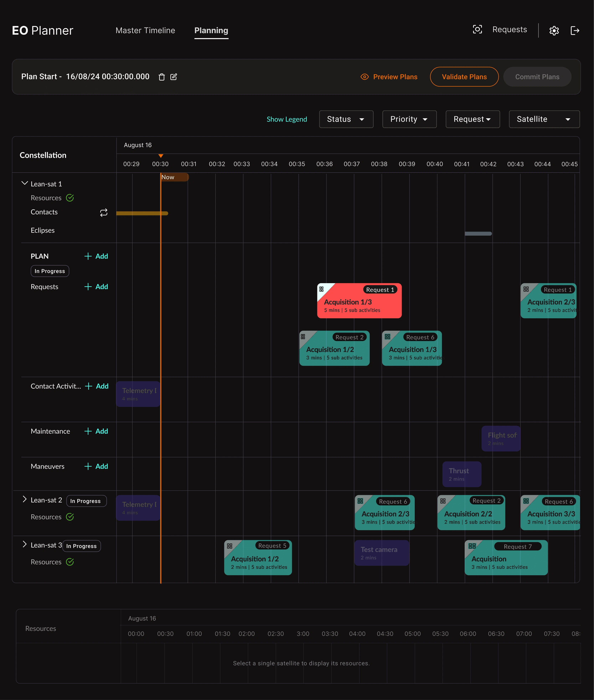Screen dimensions: 594x700
Task: Open the Status filter dropdown
Action: 346,119
